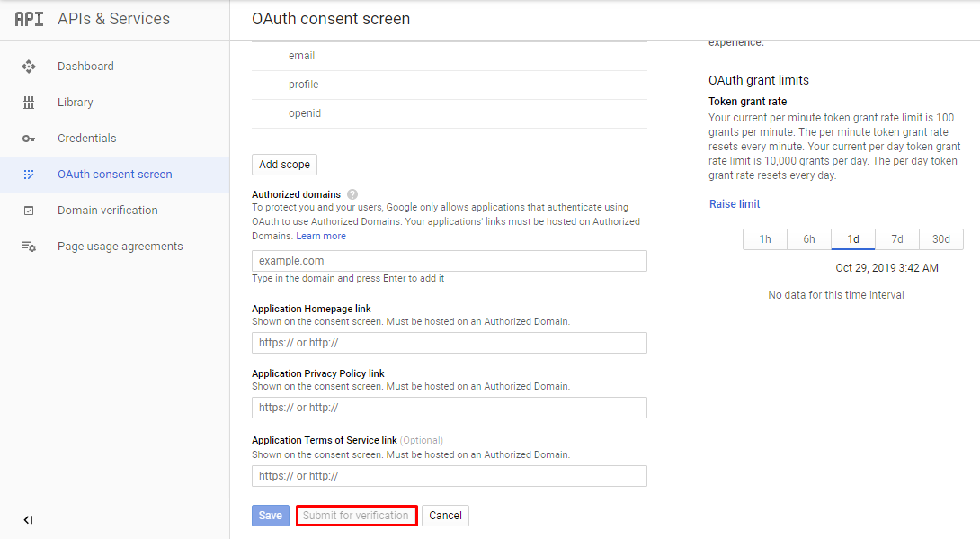The image size is (980, 539).
Task: Click the Page usage agreements icon
Action: [x=29, y=247]
